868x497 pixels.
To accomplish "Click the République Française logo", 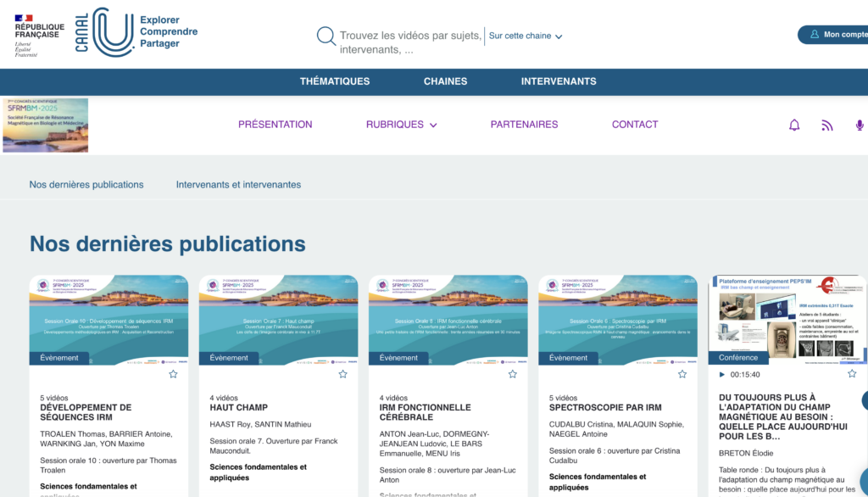I will pyautogui.click(x=38, y=34).
